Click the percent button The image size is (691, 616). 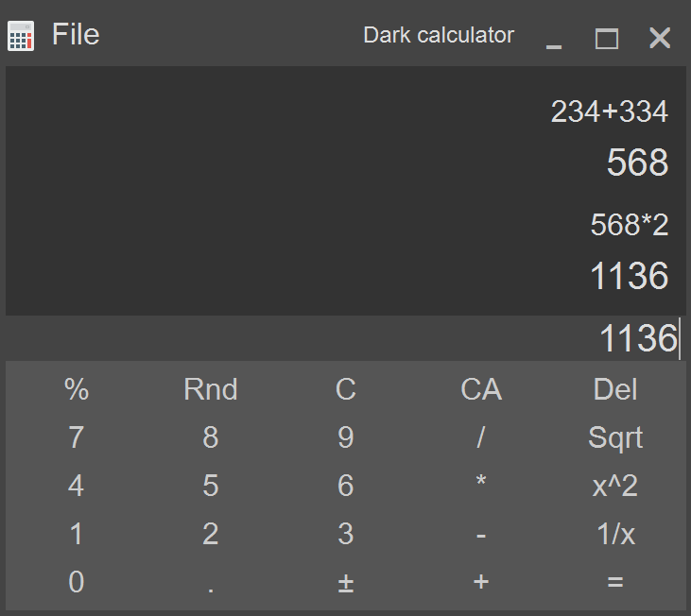pyautogui.click(x=77, y=389)
